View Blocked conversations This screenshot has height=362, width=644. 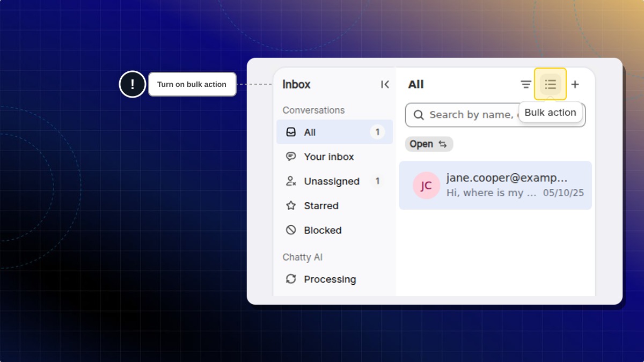334,230
